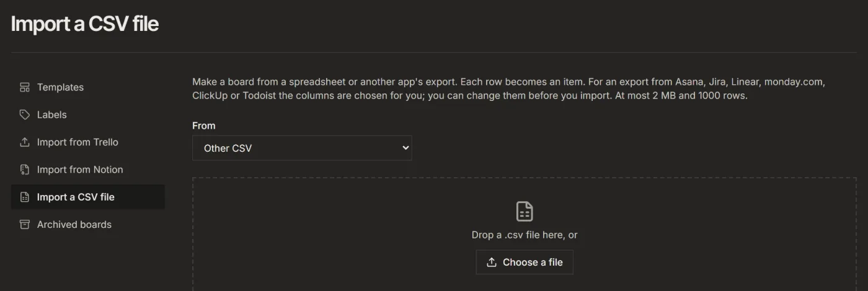
Task: Select Import a CSV file in sidebar
Action: 88,197
